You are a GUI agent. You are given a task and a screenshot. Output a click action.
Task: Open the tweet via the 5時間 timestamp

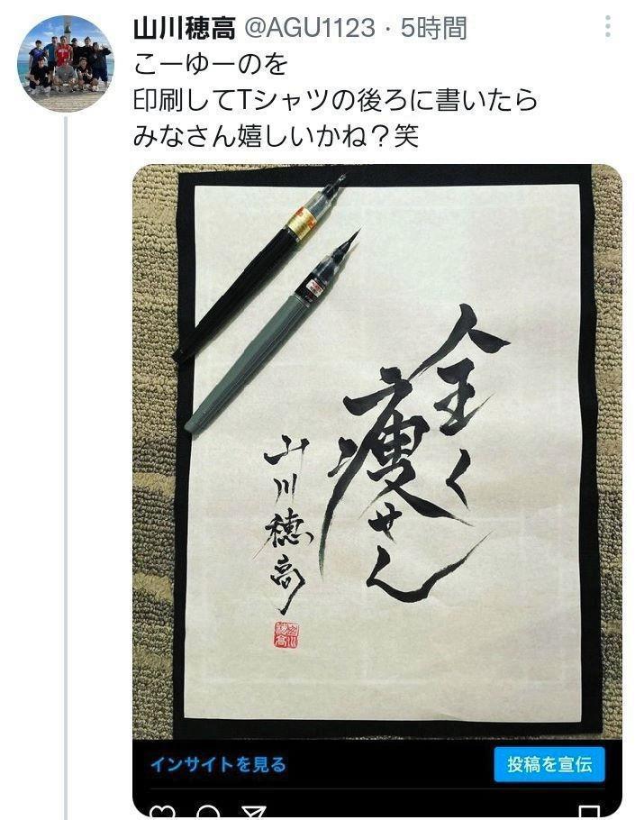click(434, 28)
